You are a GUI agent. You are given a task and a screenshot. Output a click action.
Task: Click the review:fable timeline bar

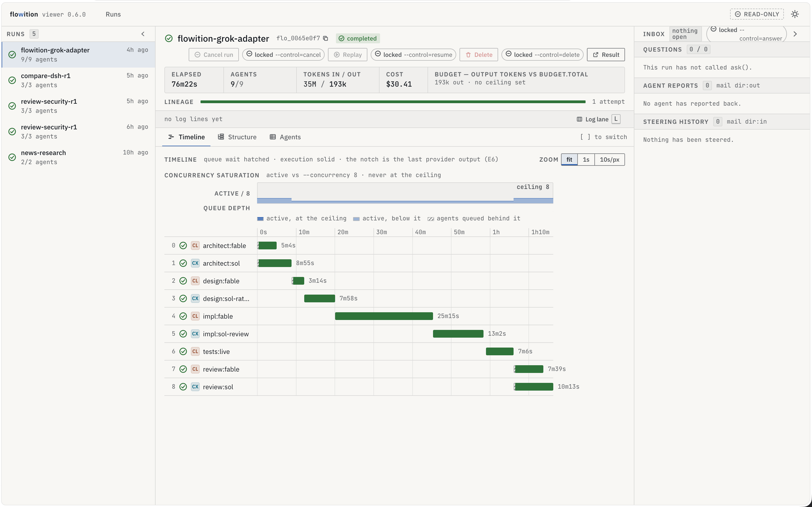529,369
